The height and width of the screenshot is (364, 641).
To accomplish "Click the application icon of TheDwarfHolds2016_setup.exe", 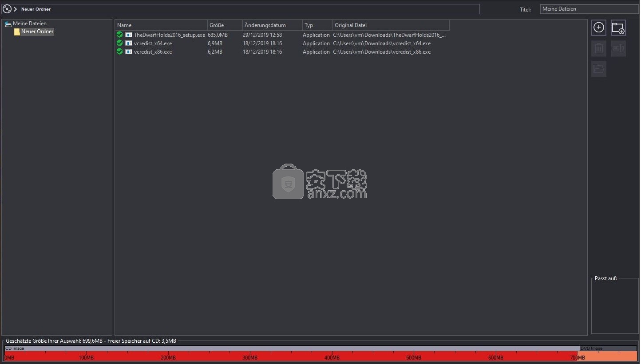I will (129, 35).
